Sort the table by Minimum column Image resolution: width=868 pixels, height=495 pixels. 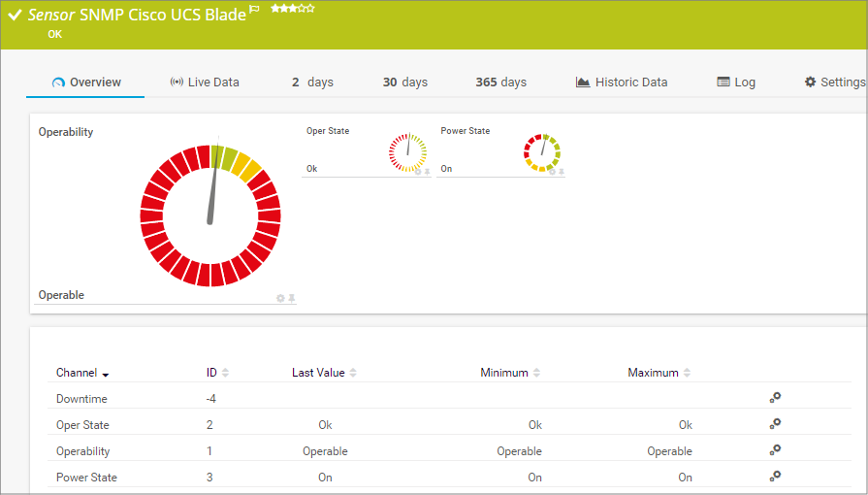click(x=510, y=373)
